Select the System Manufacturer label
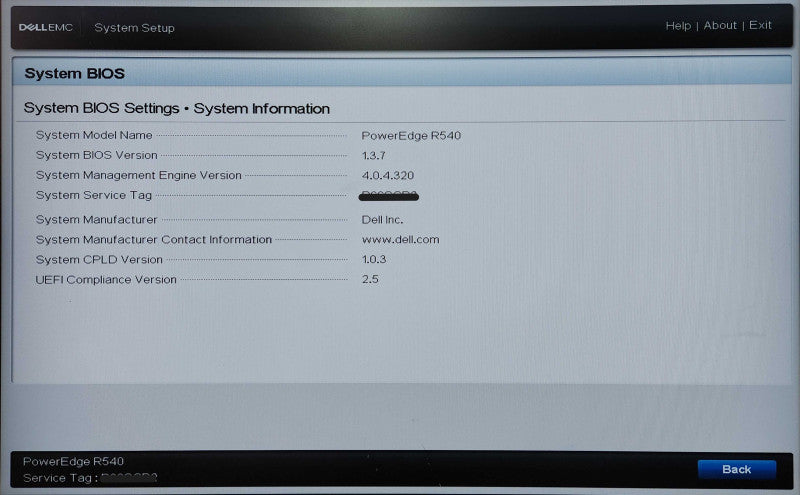The height and width of the screenshot is (495, 800). pos(96,219)
